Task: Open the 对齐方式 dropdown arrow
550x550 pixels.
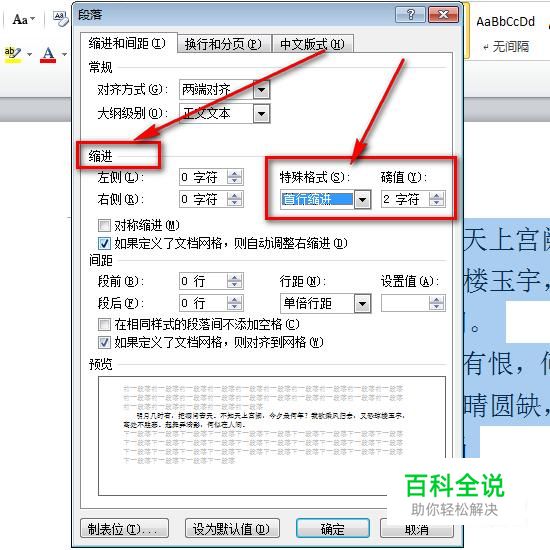Action: 261,90
